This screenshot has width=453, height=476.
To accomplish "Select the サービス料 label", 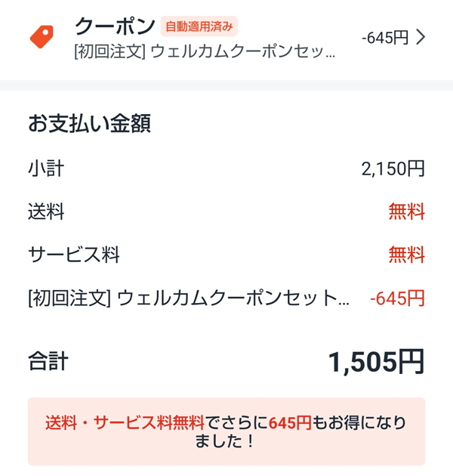I will [74, 255].
